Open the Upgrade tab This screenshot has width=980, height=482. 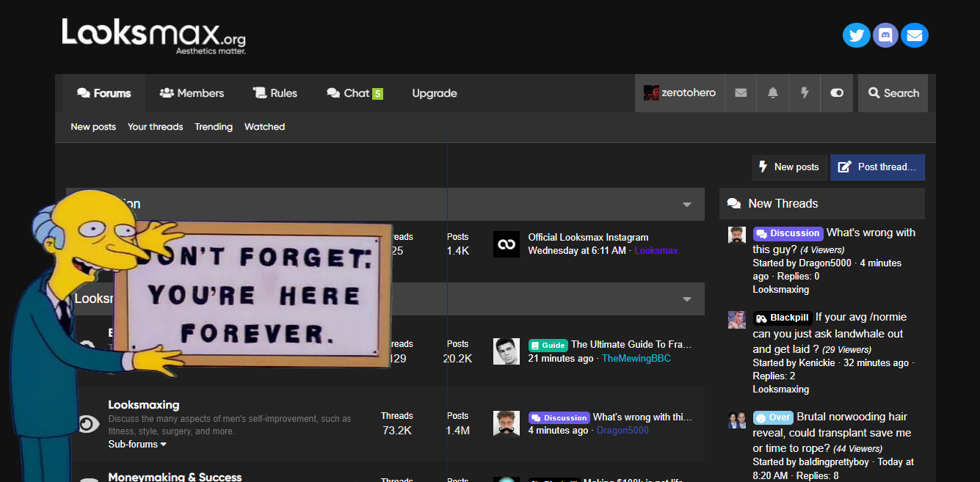435,93
